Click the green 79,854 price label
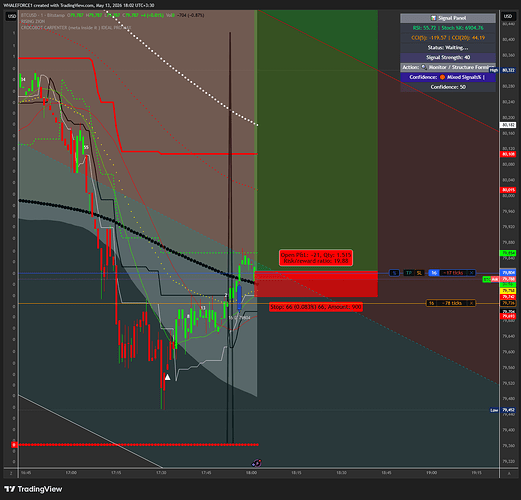Viewport: 521px width, 500px height. (508, 253)
